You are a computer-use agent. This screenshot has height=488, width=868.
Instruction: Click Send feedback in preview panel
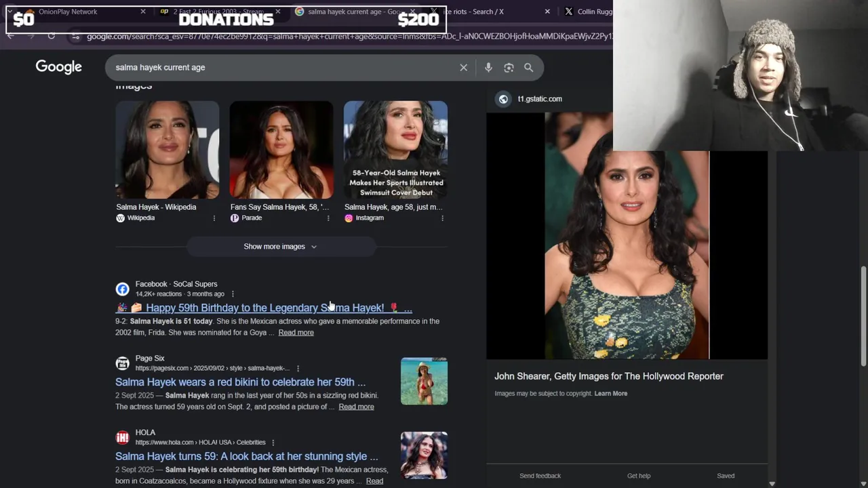click(x=540, y=476)
